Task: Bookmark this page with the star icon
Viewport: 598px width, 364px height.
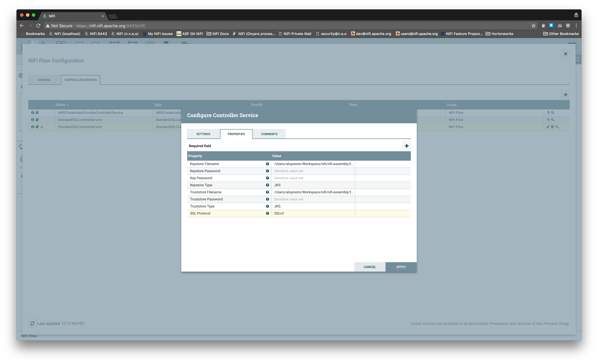Action: (x=533, y=26)
